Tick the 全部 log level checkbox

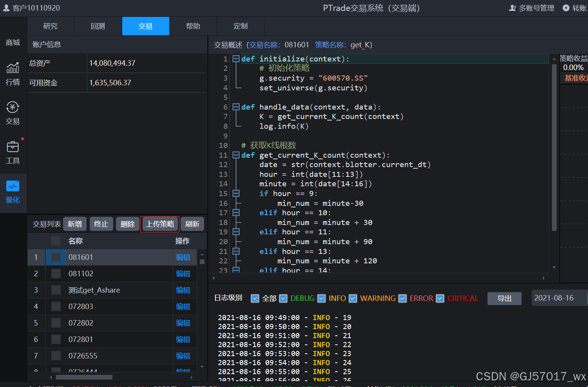(255, 298)
